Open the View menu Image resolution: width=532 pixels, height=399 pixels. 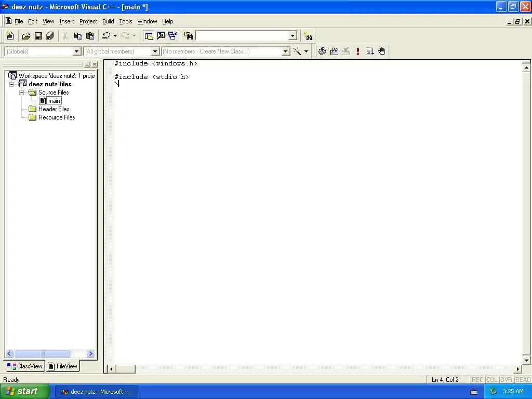tap(48, 21)
